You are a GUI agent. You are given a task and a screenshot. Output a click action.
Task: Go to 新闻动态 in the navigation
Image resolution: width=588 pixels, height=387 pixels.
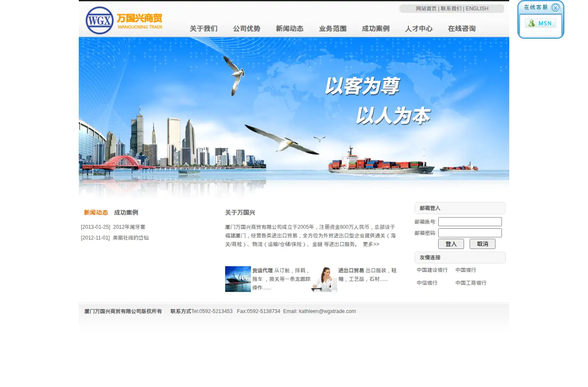click(290, 28)
